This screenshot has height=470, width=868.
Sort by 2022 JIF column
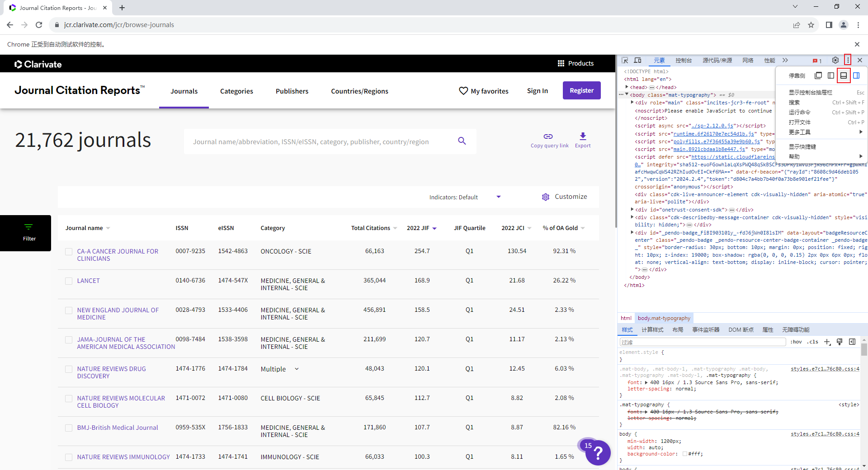[434, 228]
